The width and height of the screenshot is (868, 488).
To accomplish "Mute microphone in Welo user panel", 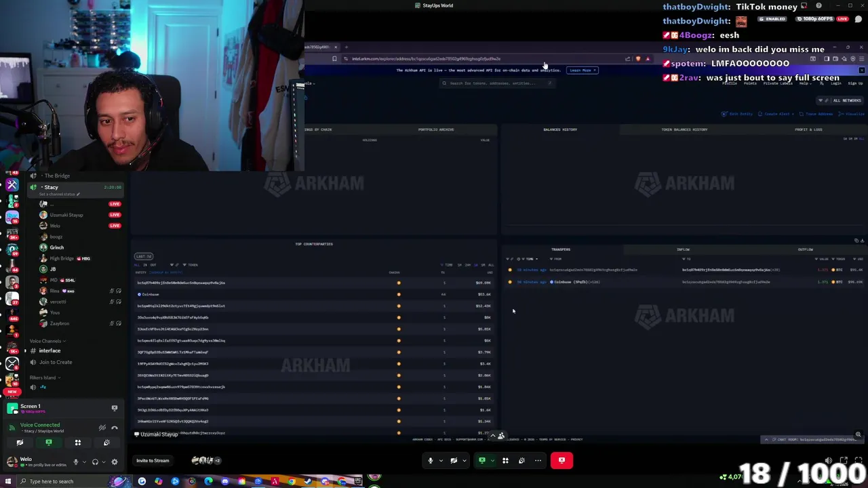I will click(x=75, y=462).
